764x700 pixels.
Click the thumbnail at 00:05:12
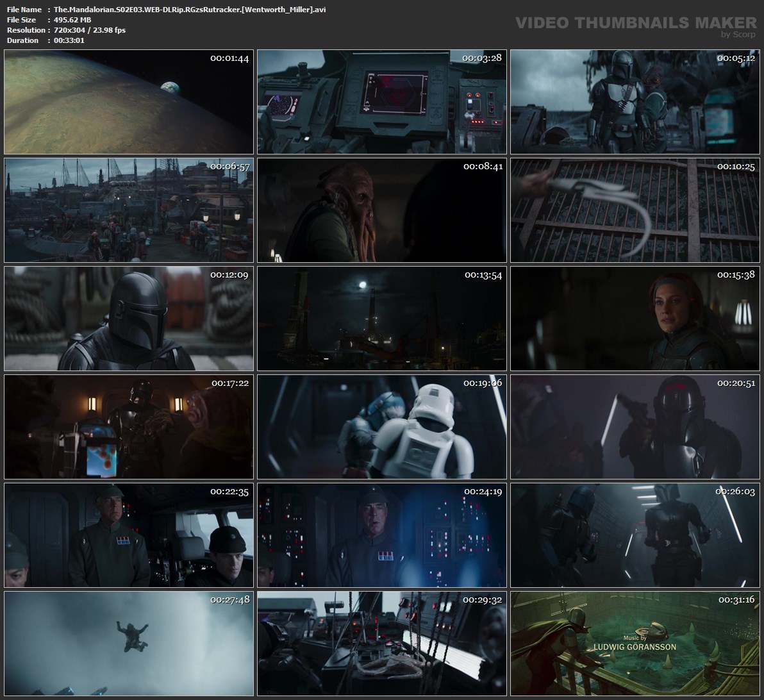[x=635, y=101]
